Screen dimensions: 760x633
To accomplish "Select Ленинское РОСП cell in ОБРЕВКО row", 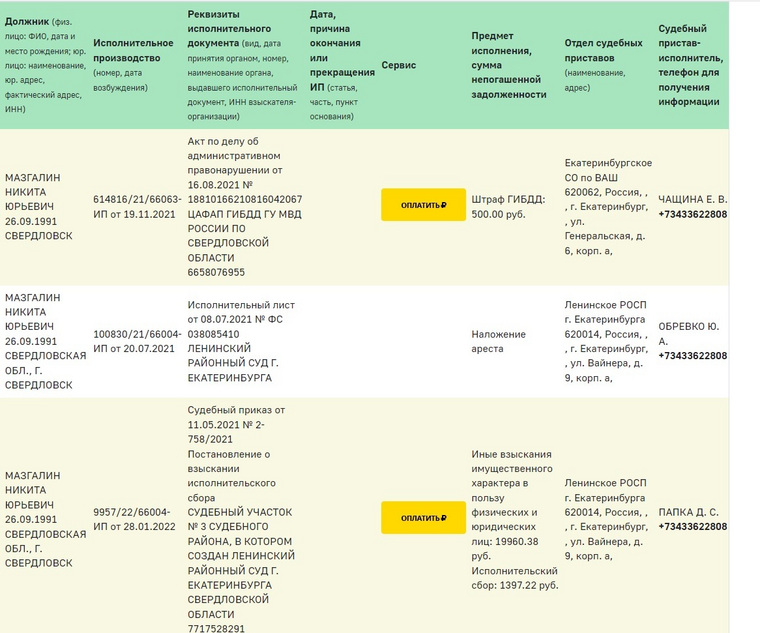I will [606, 341].
